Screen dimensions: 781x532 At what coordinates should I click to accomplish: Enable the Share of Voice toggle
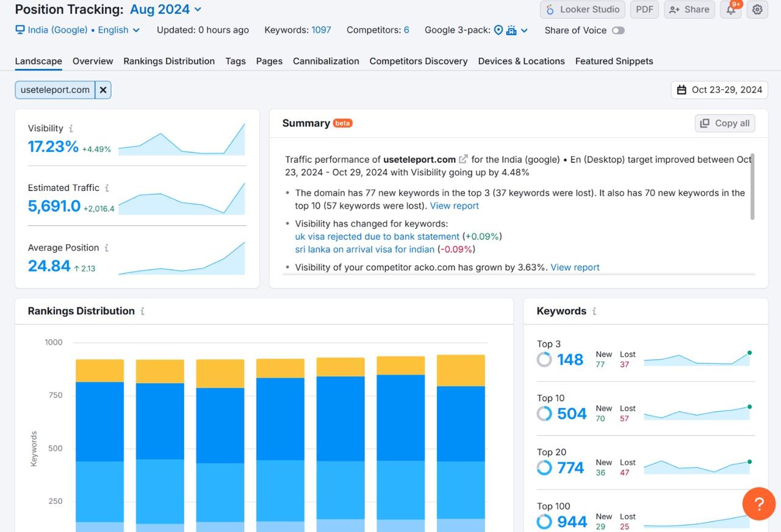coord(618,31)
